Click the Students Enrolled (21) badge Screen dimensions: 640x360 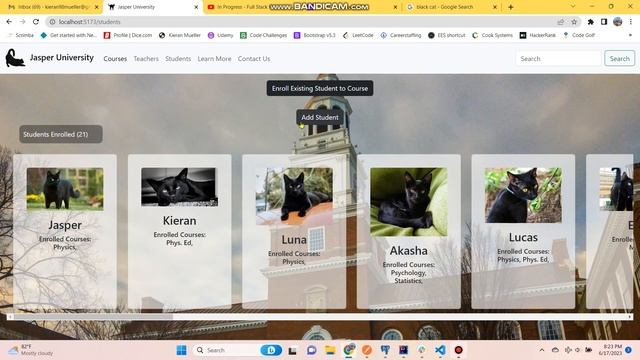(61, 134)
